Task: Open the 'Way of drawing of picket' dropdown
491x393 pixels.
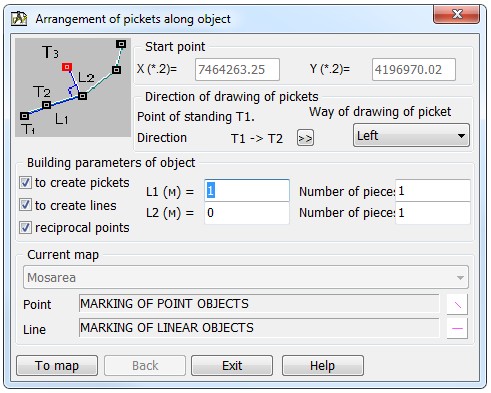Action: (411, 135)
